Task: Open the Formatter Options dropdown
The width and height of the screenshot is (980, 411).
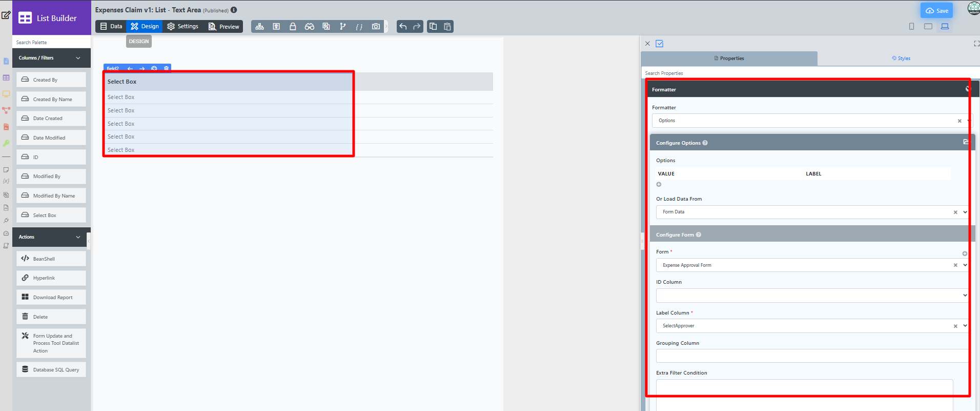Action: [x=812, y=121]
